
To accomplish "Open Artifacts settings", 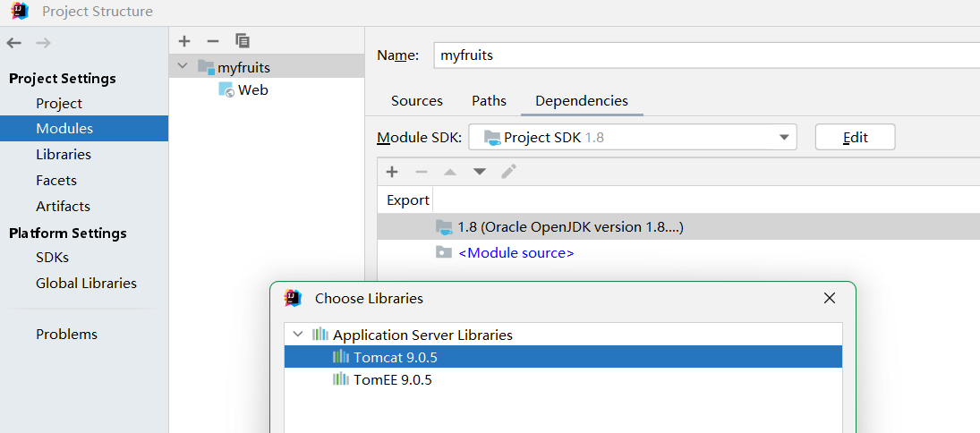I will [64, 206].
